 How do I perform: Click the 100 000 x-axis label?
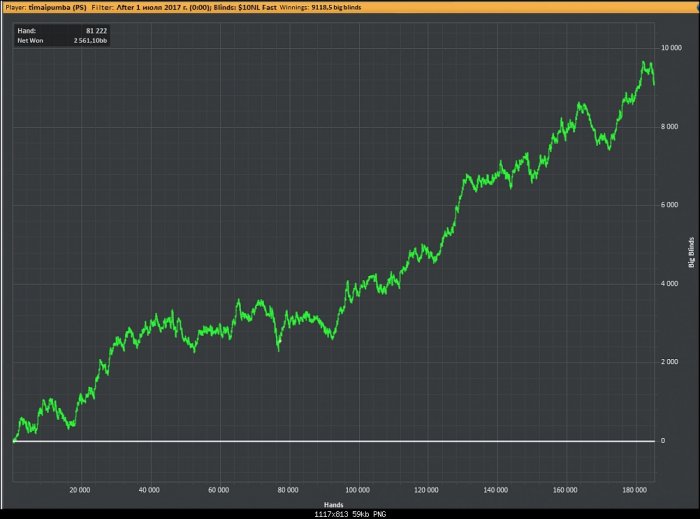pyautogui.click(x=357, y=490)
